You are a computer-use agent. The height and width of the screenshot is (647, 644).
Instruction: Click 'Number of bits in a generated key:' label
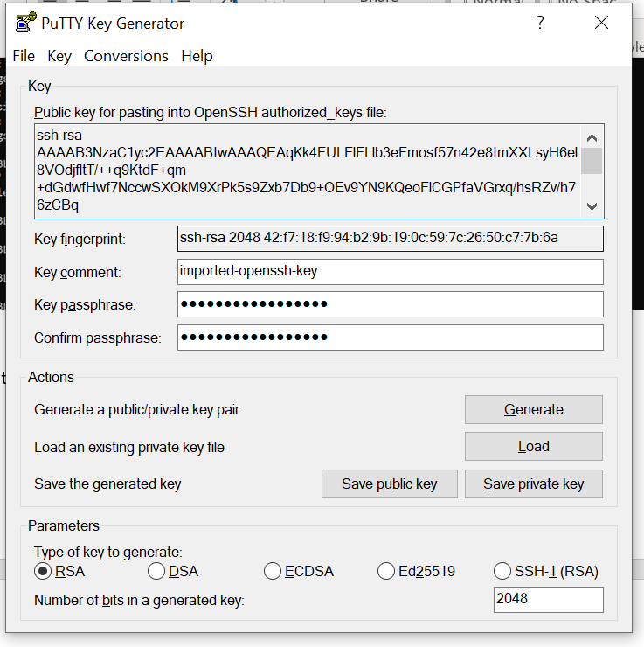coord(139,601)
